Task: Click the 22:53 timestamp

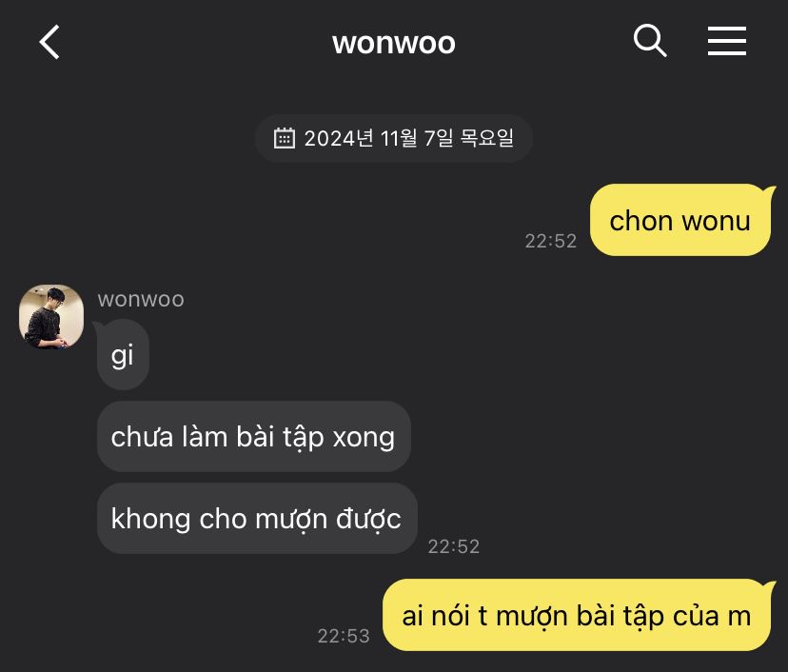Action: pos(344,636)
